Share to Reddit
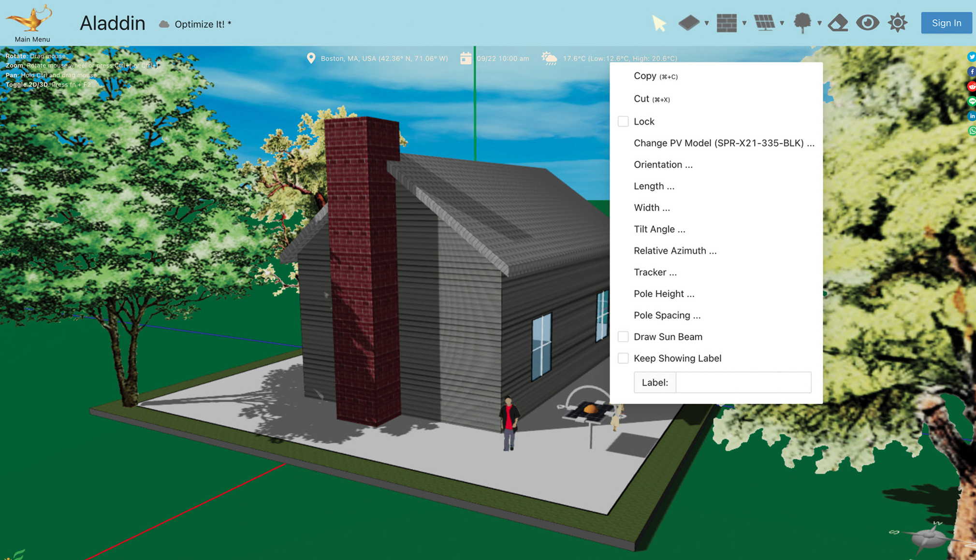 971,86
